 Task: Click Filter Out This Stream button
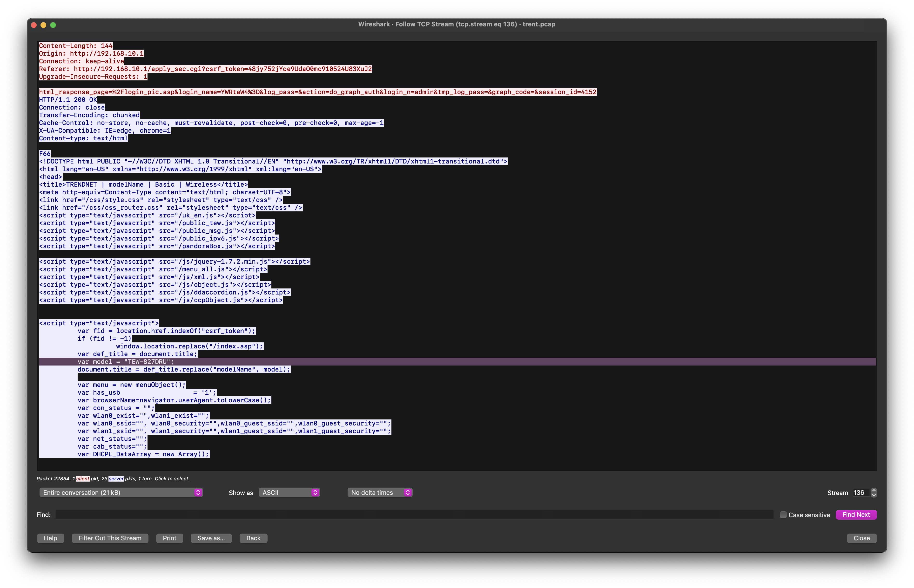pyautogui.click(x=110, y=538)
